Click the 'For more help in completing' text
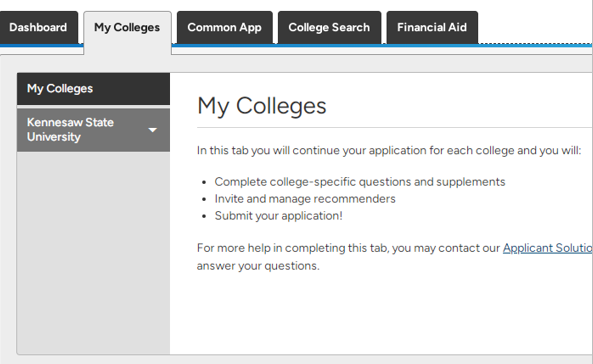The width and height of the screenshot is (593, 364). tap(348, 248)
